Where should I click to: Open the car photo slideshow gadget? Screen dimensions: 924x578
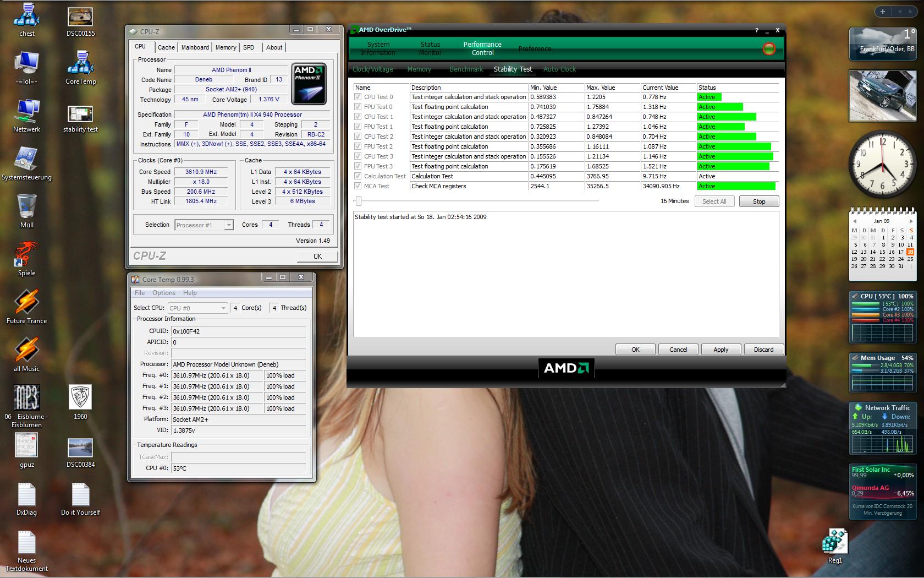pos(882,96)
